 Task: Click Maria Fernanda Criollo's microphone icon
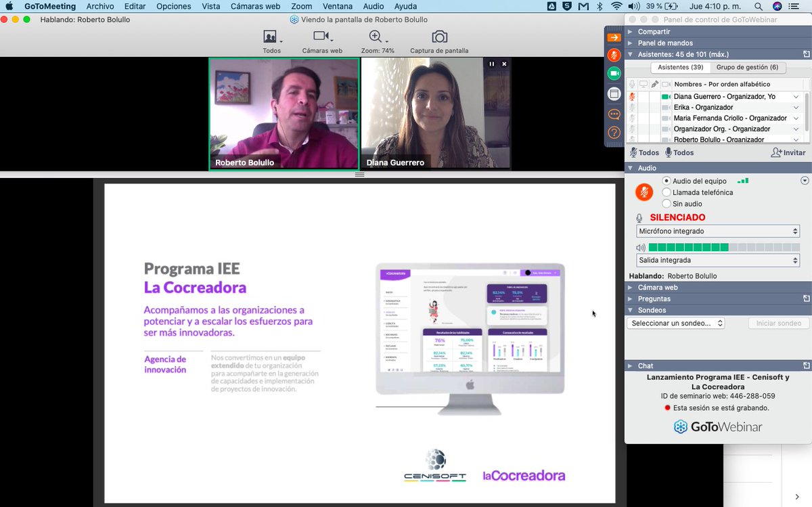632,118
